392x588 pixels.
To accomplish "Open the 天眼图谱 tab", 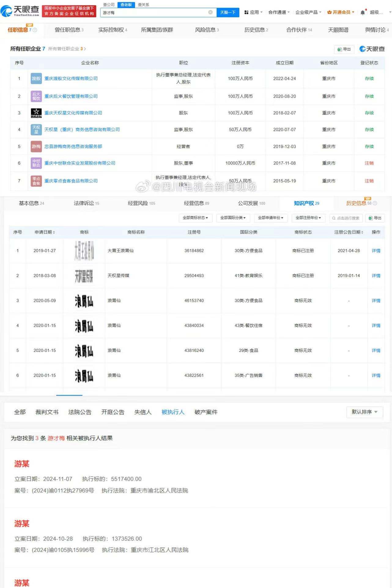I will [338, 30].
